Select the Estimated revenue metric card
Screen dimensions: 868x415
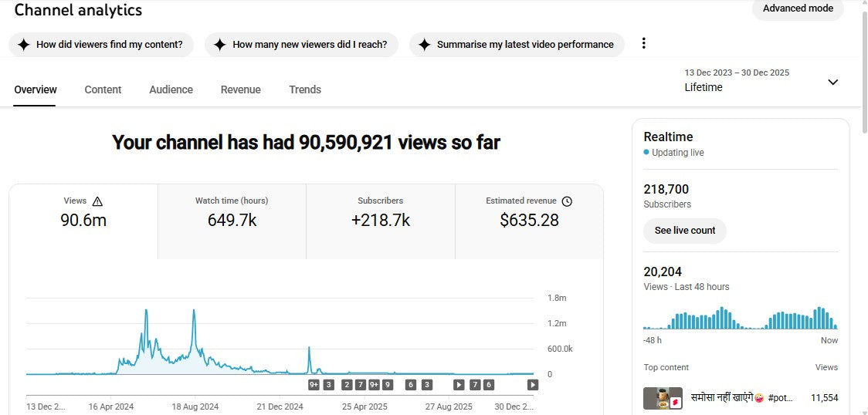pyautogui.click(x=529, y=221)
